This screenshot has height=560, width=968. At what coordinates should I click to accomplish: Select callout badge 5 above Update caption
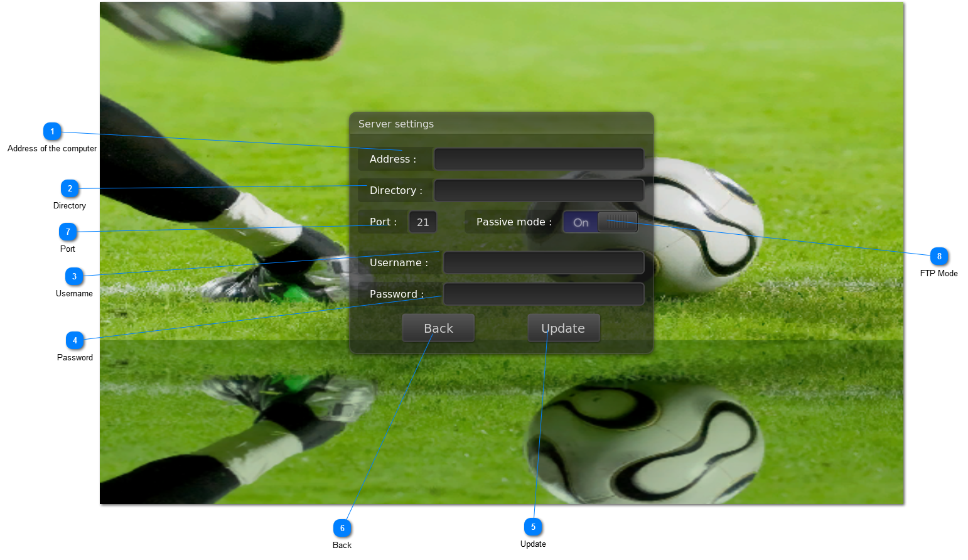533,527
